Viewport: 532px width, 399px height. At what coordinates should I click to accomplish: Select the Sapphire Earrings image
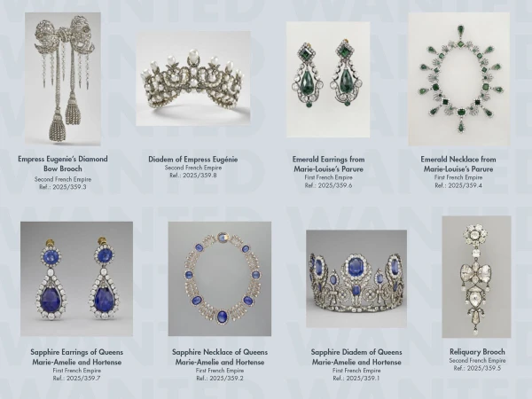coord(76,279)
